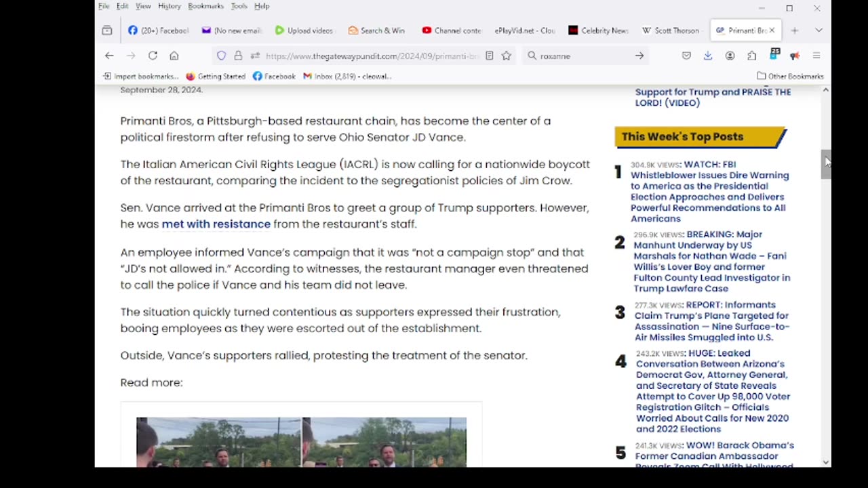Click the gatewaypundit URL address field
The image size is (868, 488).
(x=372, y=56)
